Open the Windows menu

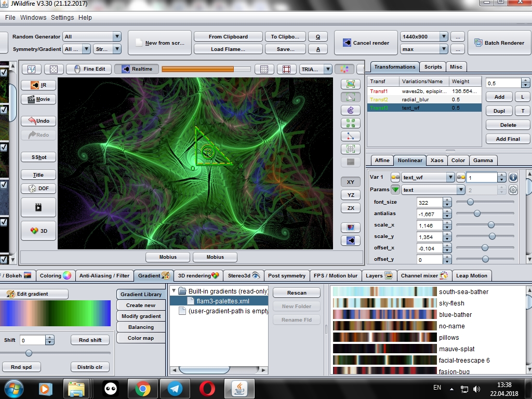33,17
